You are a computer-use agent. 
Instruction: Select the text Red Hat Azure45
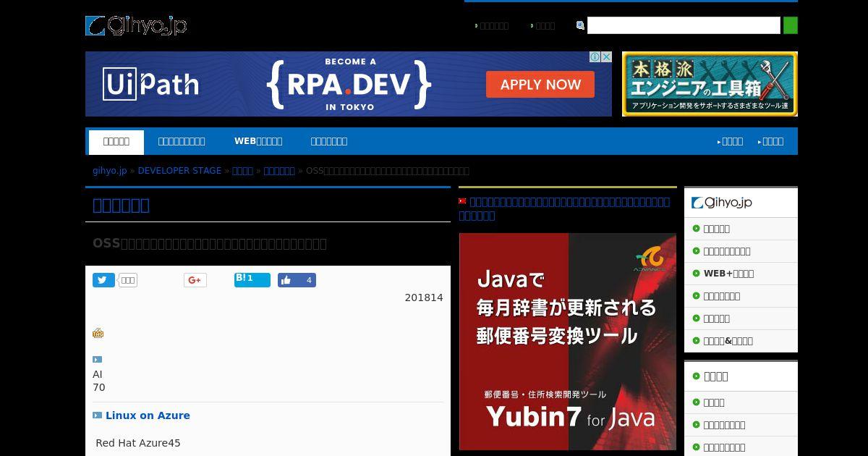point(138,443)
